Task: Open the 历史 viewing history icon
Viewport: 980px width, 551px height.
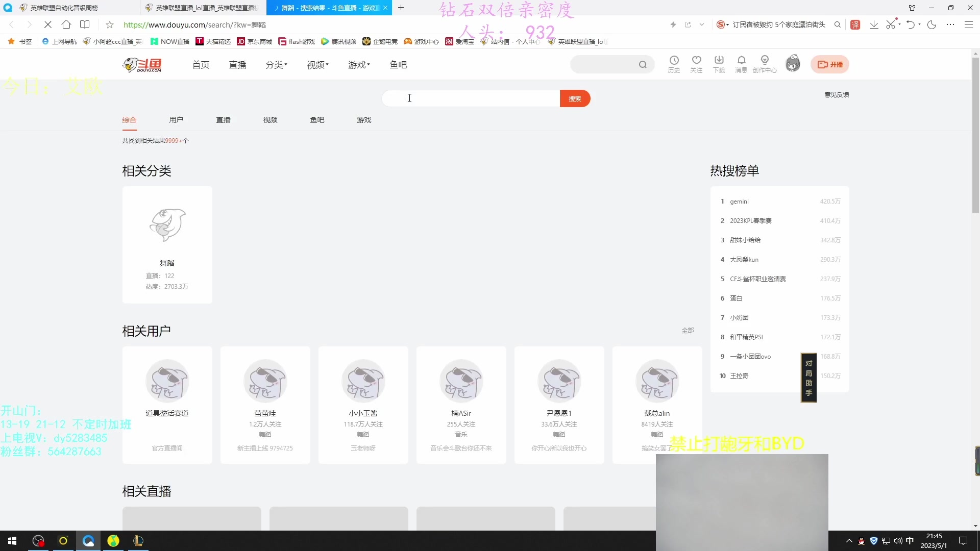Action: 674,64
